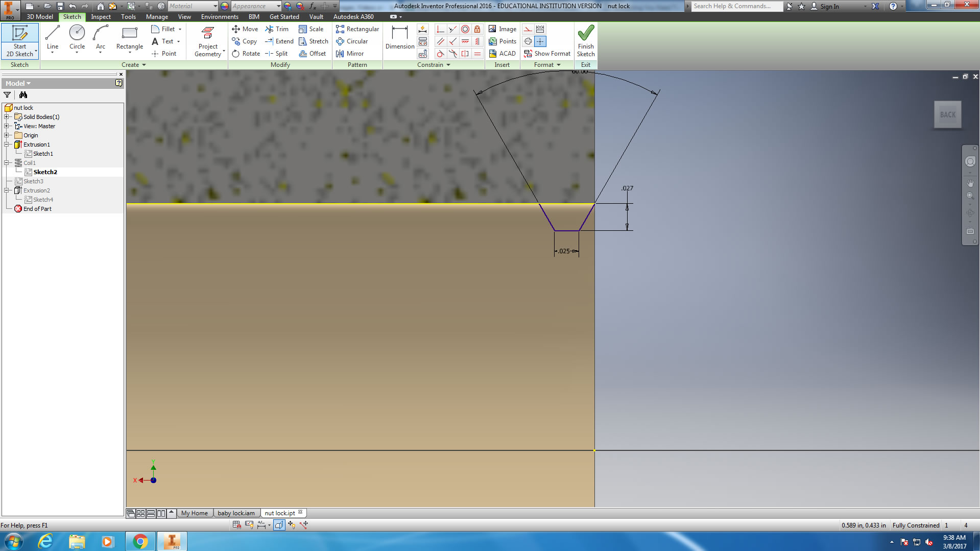Apply the Symmetric constraint icon
The height and width of the screenshot is (551, 980).
point(465,54)
